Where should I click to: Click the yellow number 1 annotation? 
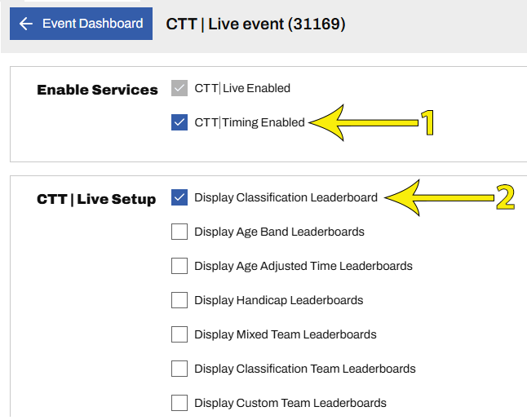(x=427, y=123)
